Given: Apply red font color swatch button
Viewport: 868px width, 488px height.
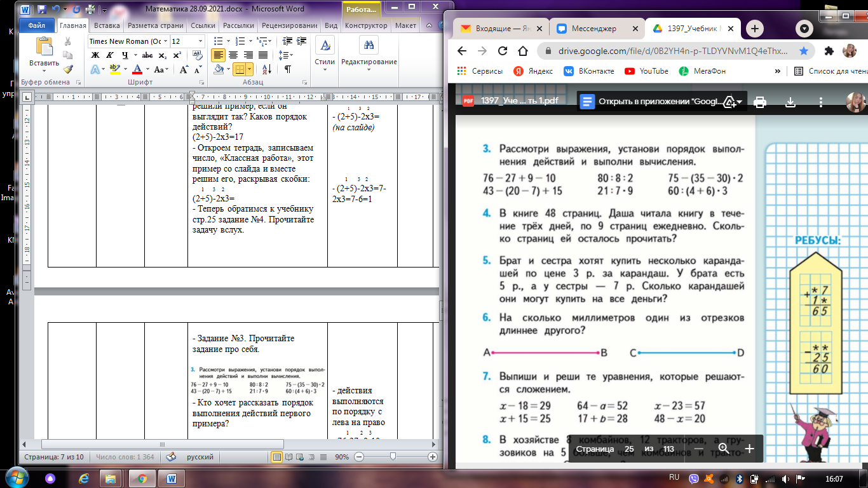Looking at the screenshot, I should coord(137,69).
